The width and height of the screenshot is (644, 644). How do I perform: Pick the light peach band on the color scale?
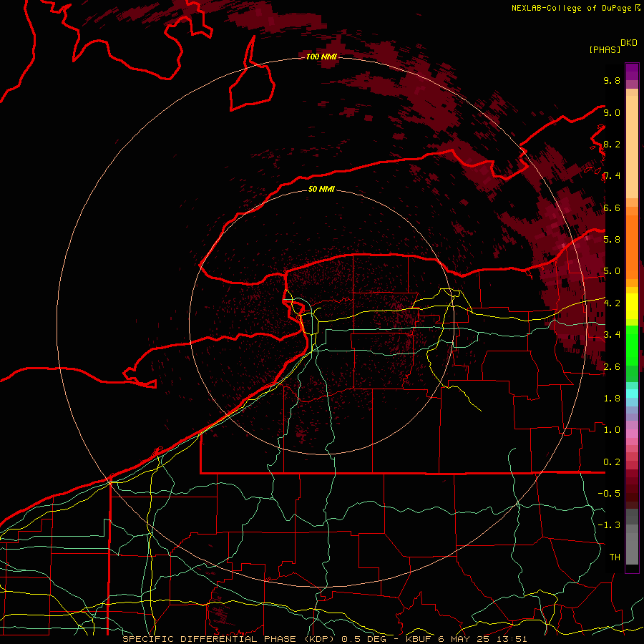(x=632, y=147)
